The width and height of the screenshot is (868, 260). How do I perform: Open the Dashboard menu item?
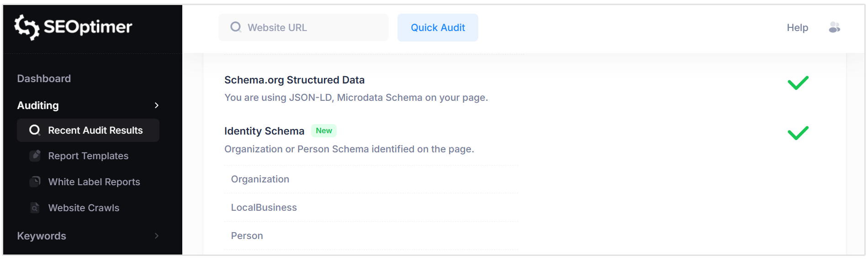pos(44,78)
